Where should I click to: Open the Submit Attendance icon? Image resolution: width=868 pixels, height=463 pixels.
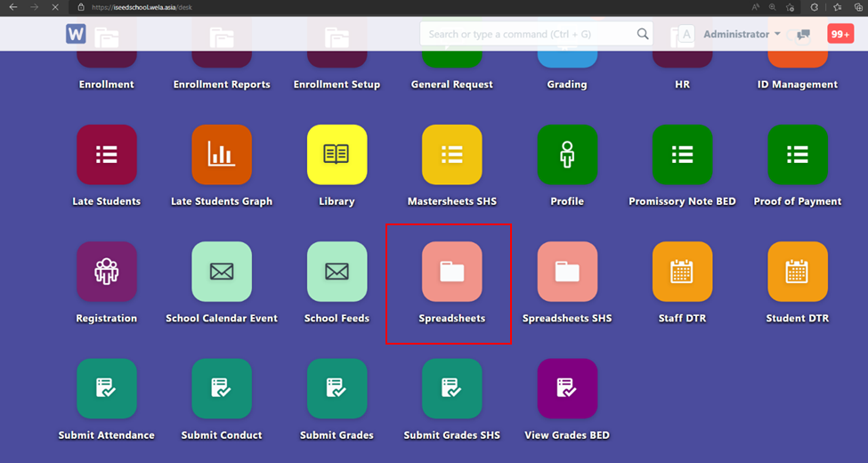(107, 388)
